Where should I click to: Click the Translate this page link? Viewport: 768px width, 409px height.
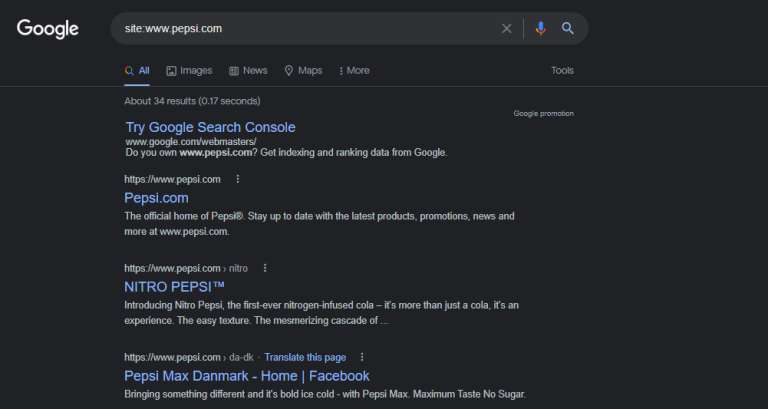tap(305, 358)
